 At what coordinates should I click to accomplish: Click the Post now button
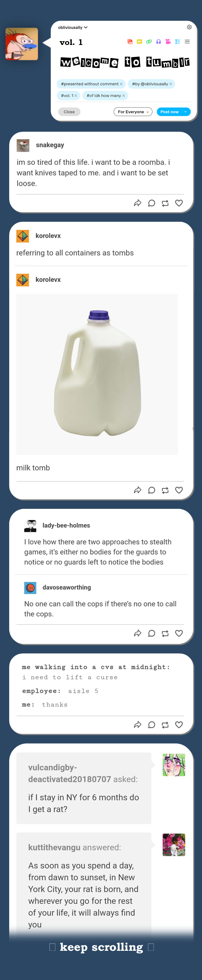point(169,112)
